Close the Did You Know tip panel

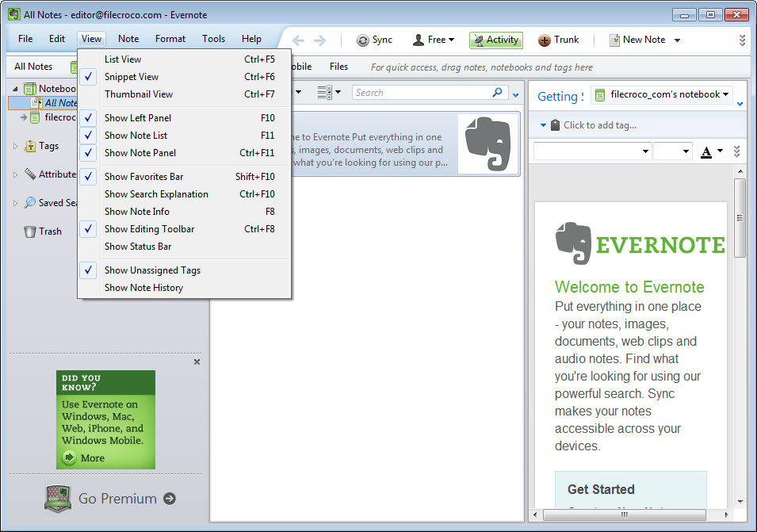coord(197,362)
